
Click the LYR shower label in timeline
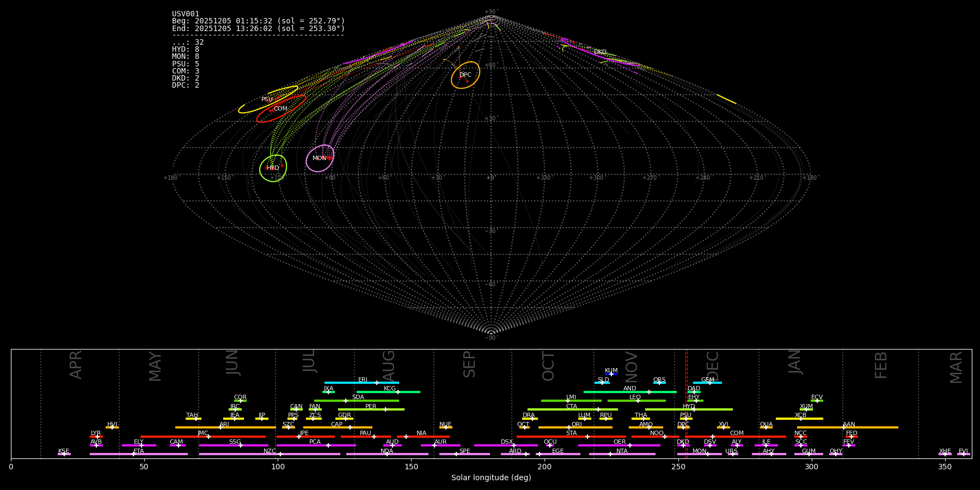pos(96,433)
